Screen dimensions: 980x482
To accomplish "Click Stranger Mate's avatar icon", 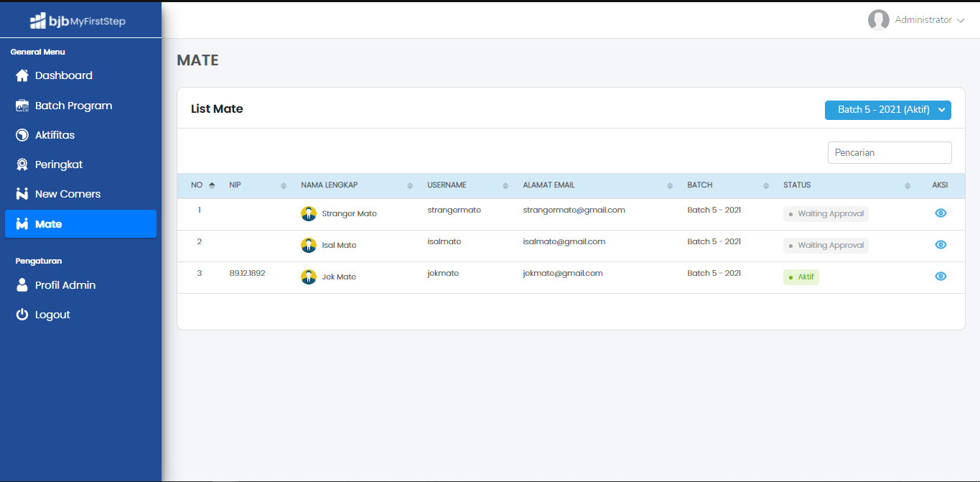I will (309, 213).
